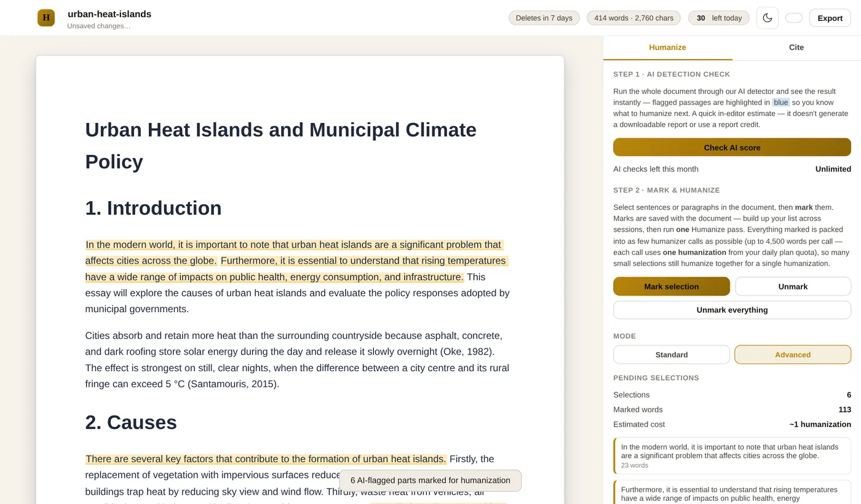Image resolution: width=861 pixels, height=504 pixels.
Task: Click the "MODE" section label
Action: 624,336
